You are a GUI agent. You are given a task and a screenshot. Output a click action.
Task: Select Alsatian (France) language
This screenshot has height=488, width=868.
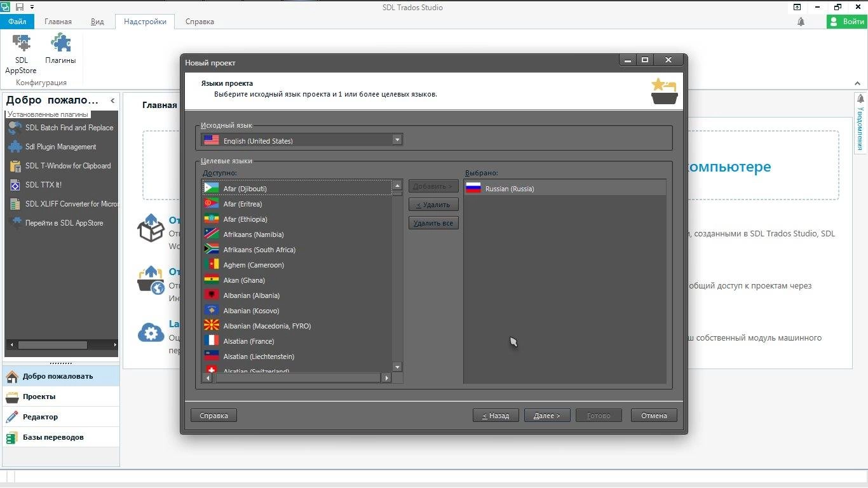click(x=297, y=341)
